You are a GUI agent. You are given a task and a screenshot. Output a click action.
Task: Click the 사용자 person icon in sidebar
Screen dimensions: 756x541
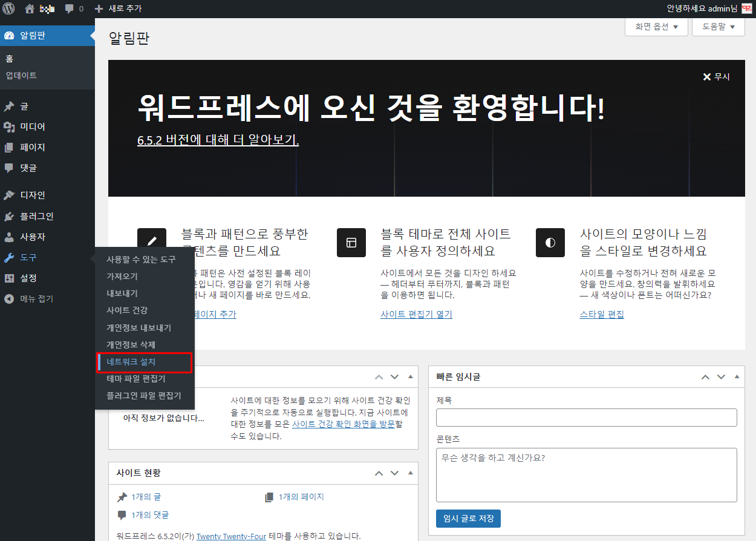tap(9, 237)
